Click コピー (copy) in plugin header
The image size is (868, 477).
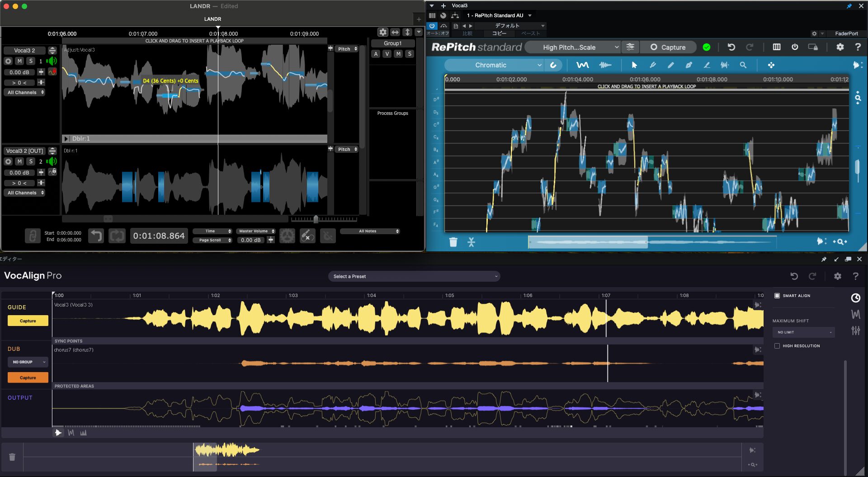(x=499, y=33)
